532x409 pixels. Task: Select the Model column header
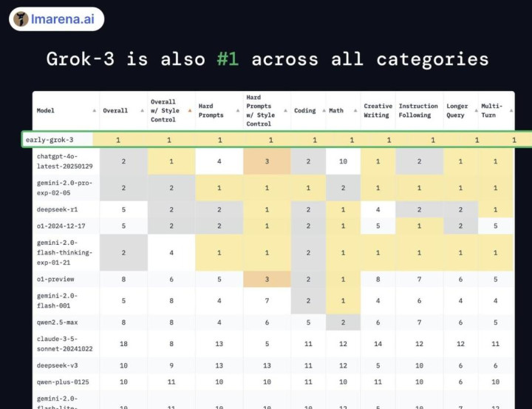(46, 110)
